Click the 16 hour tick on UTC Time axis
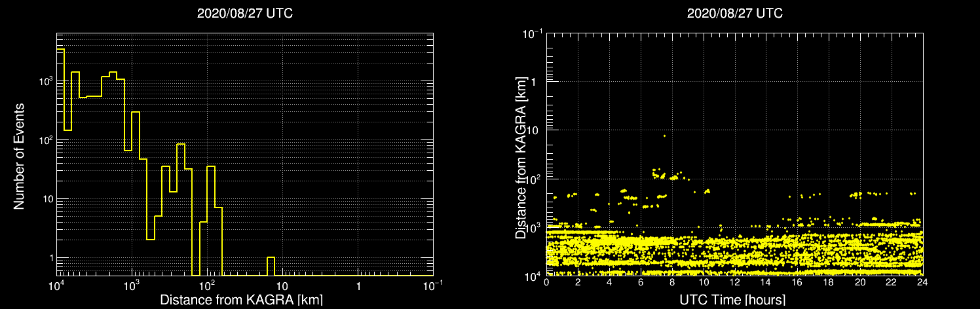980x309 pixels. pos(797,282)
